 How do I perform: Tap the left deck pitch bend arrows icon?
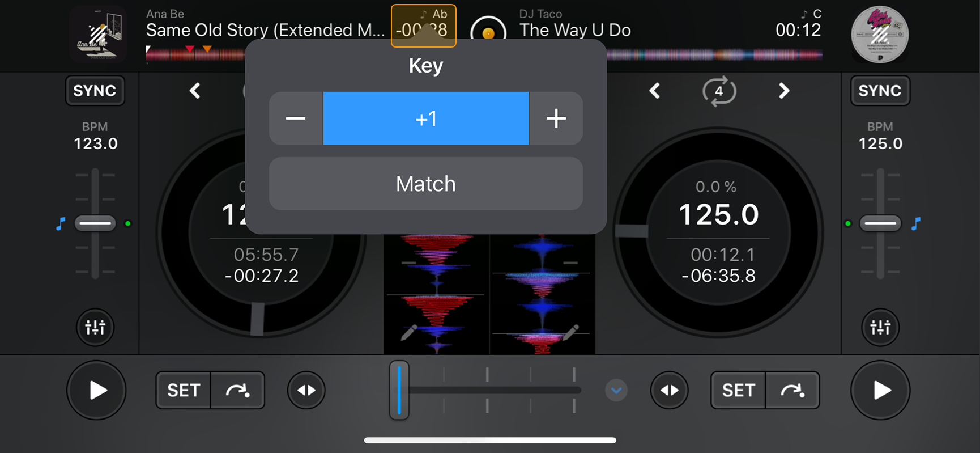click(306, 390)
